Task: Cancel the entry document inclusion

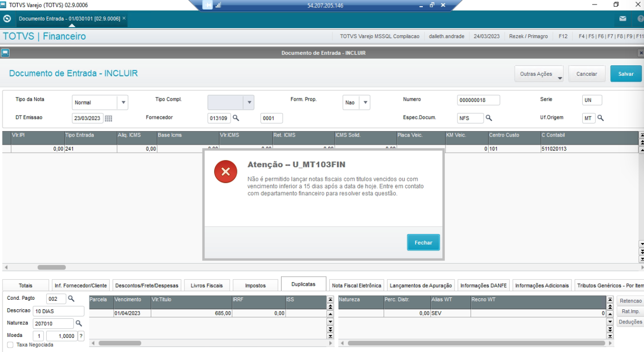Action: pyautogui.click(x=587, y=74)
